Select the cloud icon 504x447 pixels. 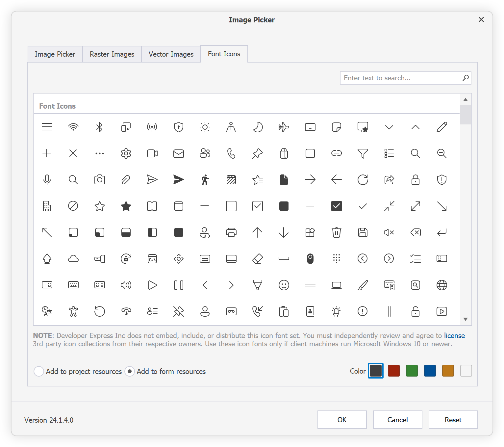tap(73, 259)
